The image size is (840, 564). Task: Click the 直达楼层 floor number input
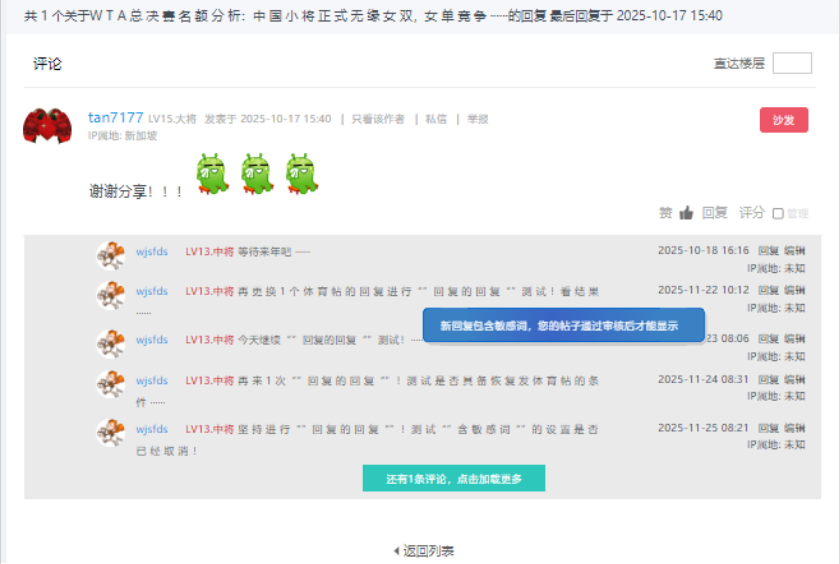pos(792,63)
